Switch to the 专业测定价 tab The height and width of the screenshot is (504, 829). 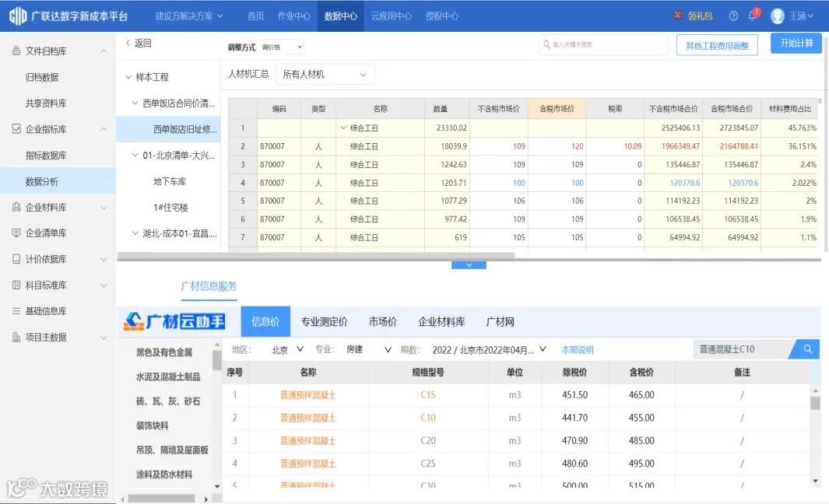pos(324,321)
